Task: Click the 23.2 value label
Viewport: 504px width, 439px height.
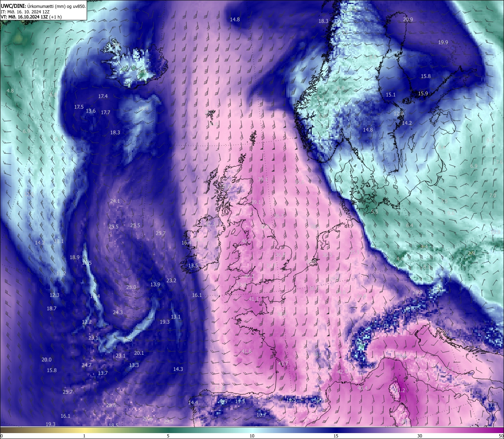Action: (x=171, y=280)
